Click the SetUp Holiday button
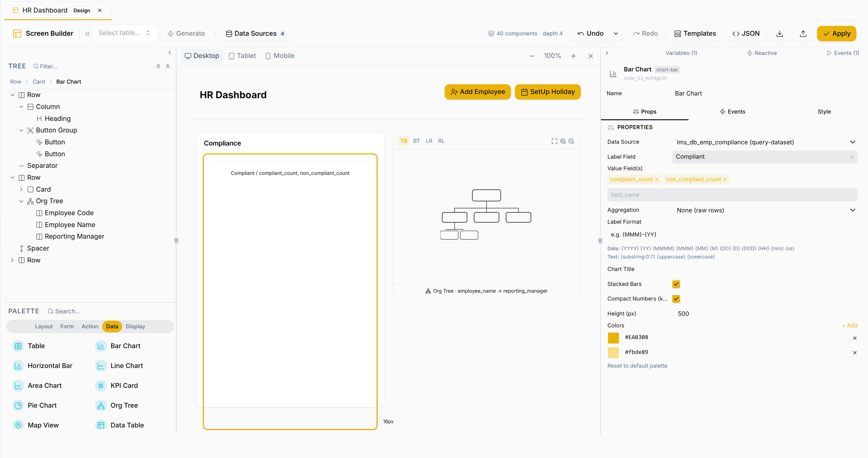 (x=548, y=92)
